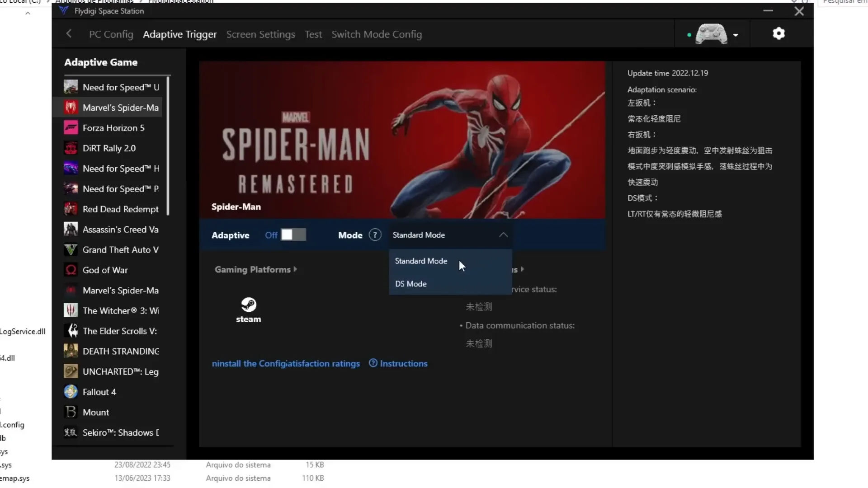Click LogService.dll in the Explorer window
The width and height of the screenshot is (868, 488).
(x=23, y=332)
